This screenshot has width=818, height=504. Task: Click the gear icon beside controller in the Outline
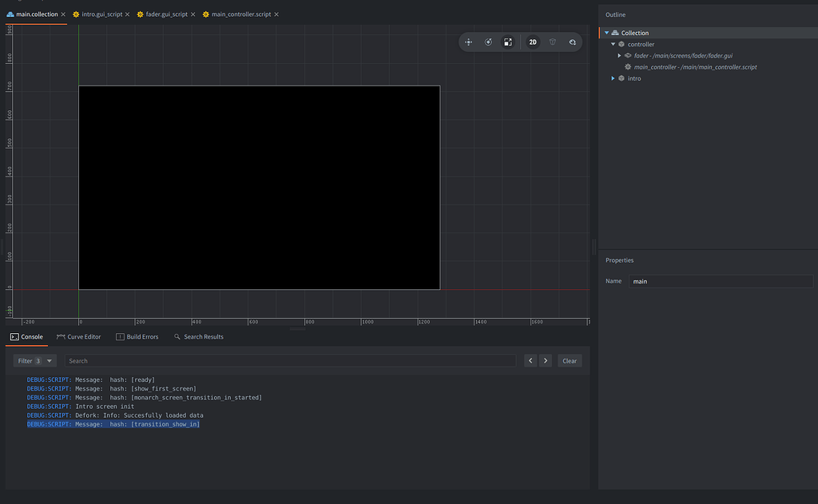tap(621, 44)
